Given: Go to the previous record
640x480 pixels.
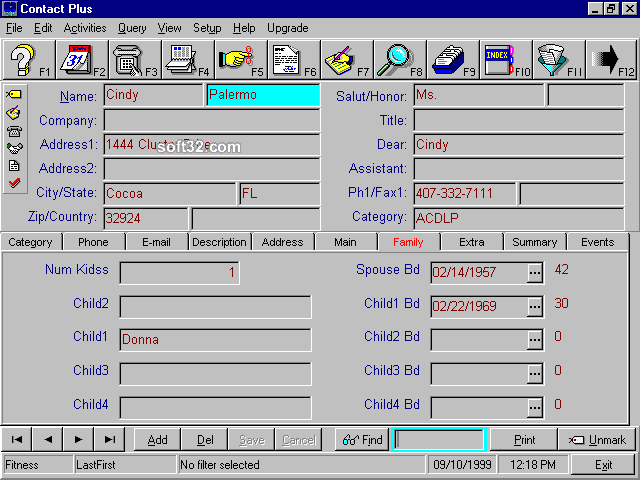Looking at the screenshot, I should pyautogui.click(x=48, y=439).
